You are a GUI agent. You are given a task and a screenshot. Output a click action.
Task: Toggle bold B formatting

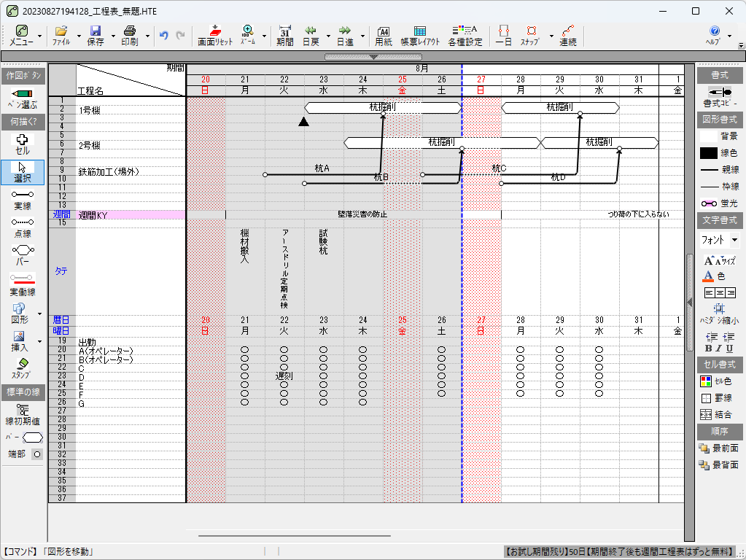[708, 349]
